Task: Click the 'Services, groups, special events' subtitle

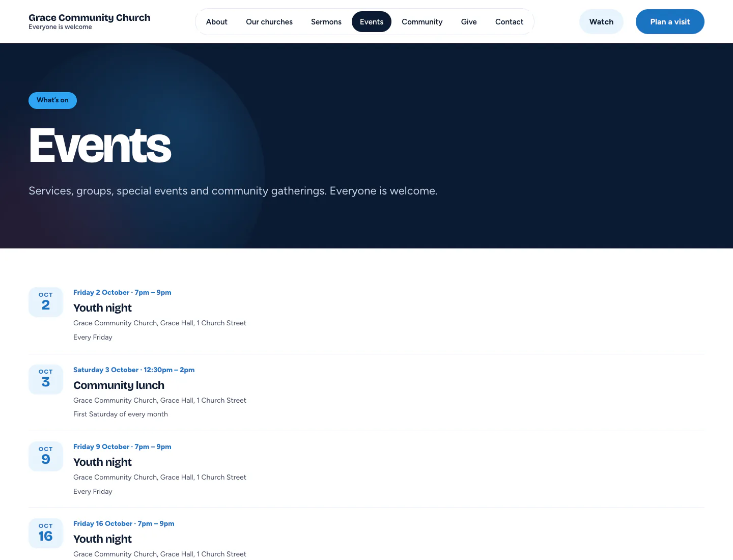Action: coord(233,191)
